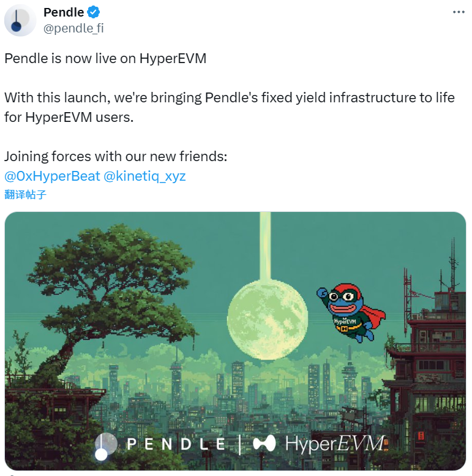Viewport: 472px width, 476px height.
Task: Open the three-dot more options menu
Action: point(459,12)
